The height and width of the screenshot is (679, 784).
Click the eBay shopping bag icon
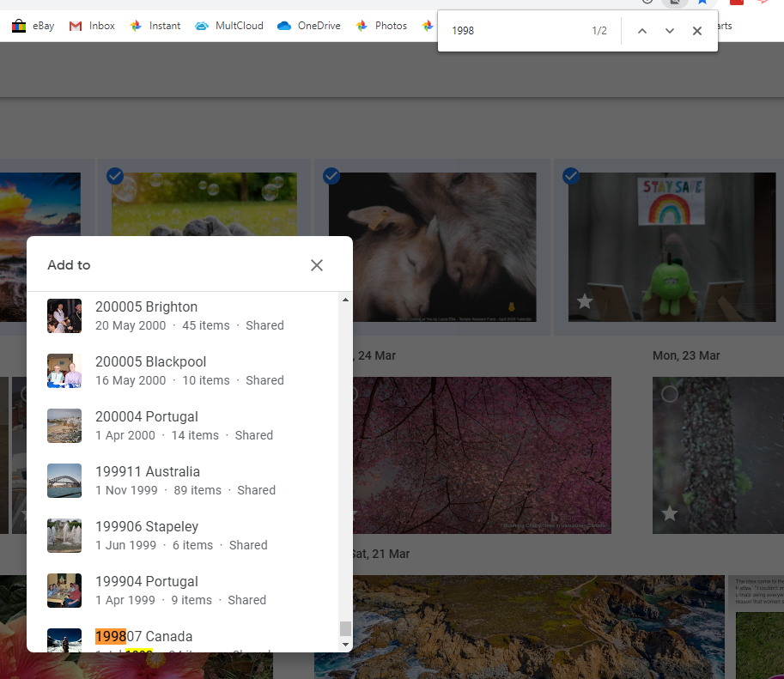(x=19, y=26)
